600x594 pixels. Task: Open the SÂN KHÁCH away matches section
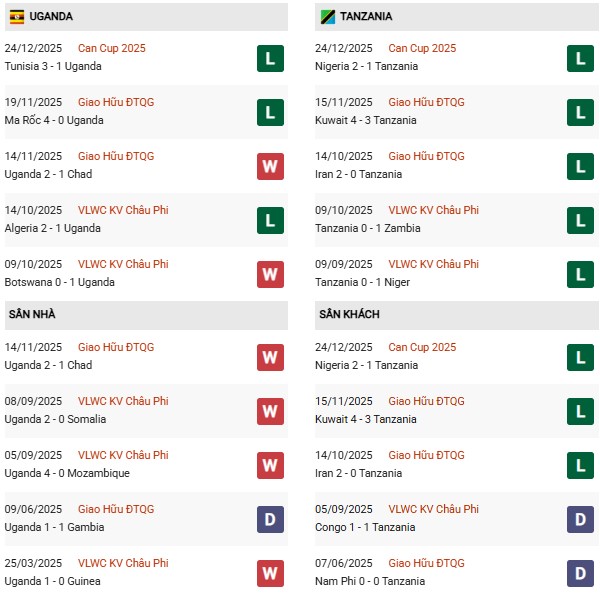[x=349, y=314]
